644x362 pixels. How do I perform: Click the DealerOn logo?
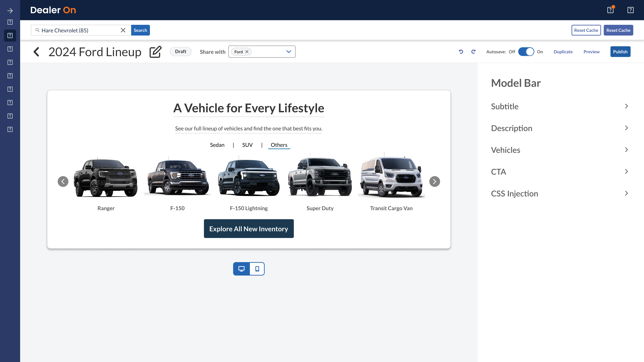[53, 10]
